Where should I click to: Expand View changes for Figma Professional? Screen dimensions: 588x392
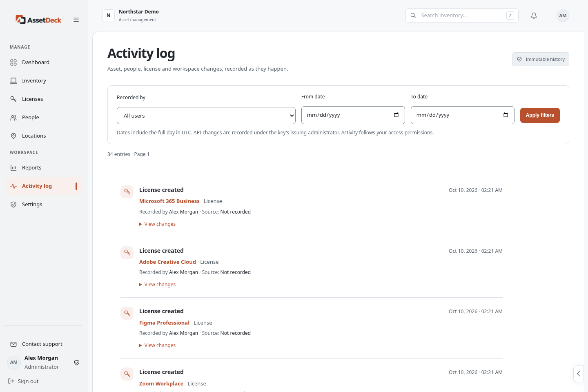tap(158, 345)
